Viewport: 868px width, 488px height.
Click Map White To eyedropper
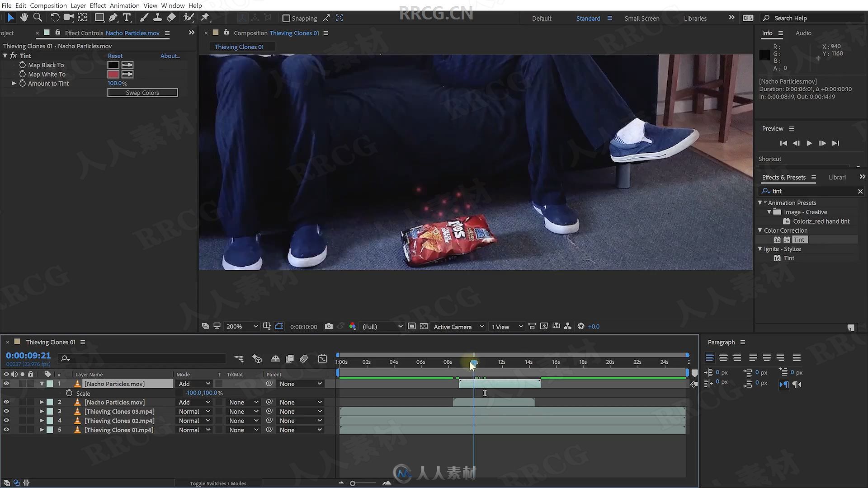127,74
